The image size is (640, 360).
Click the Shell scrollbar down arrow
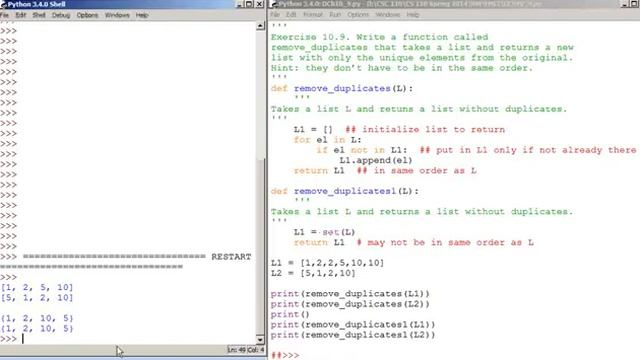click(x=261, y=339)
